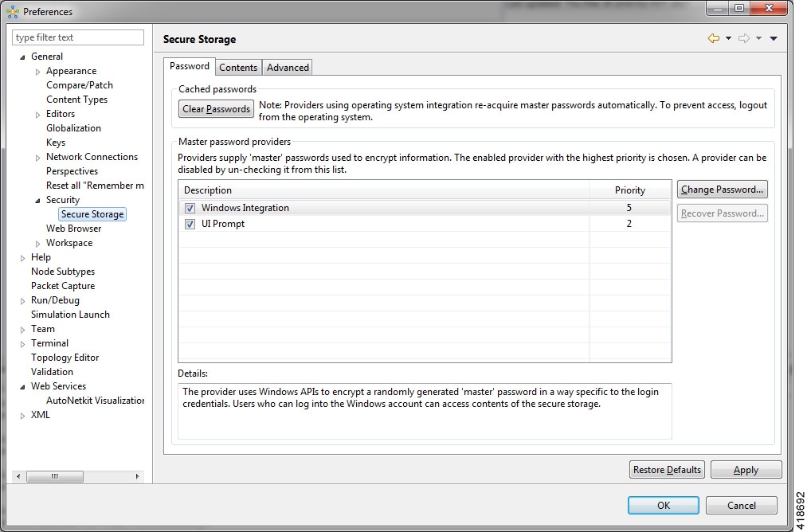Image resolution: width=807 pixels, height=532 pixels.
Task: Click the Priority column header
Action: coord(630,190)
